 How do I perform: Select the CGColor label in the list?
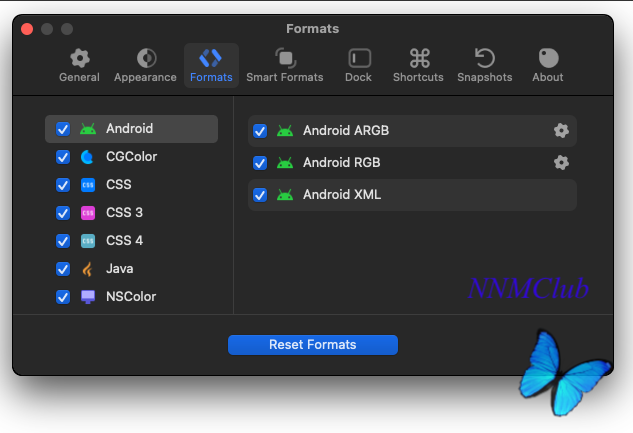click(x=132, y=157)
